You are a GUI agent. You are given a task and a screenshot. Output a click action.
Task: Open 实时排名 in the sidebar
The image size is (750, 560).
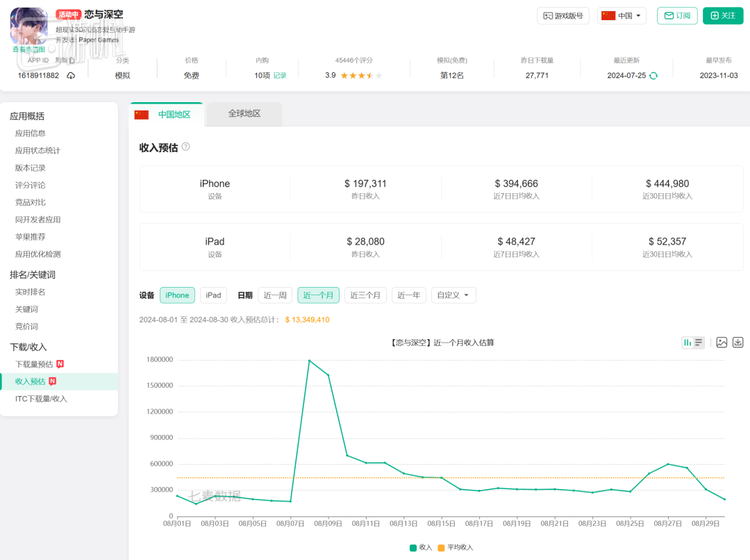(x=30, y=292)
